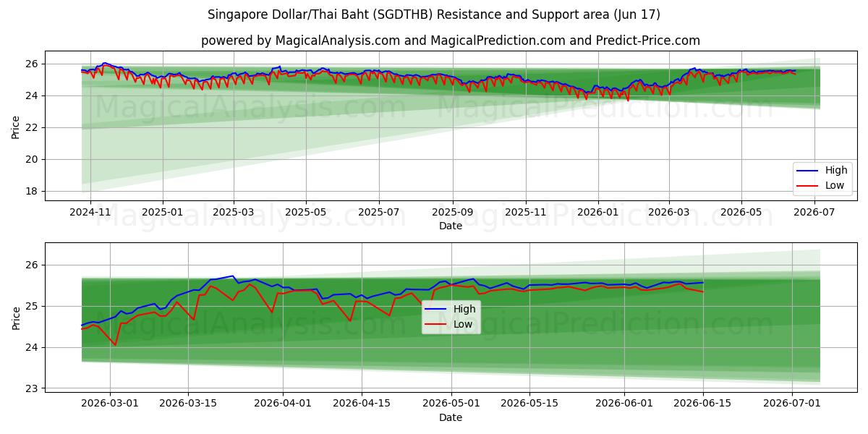Click the top chart x-axis label '2026-05'
The height and width of the screenshot is (434, 868).
[741, 213]
